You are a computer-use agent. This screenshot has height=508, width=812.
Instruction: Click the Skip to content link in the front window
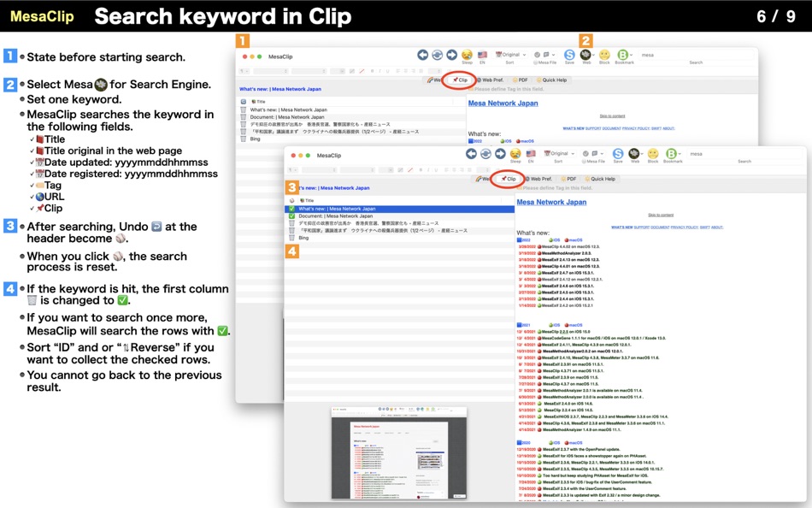click(x=661, y=215)
